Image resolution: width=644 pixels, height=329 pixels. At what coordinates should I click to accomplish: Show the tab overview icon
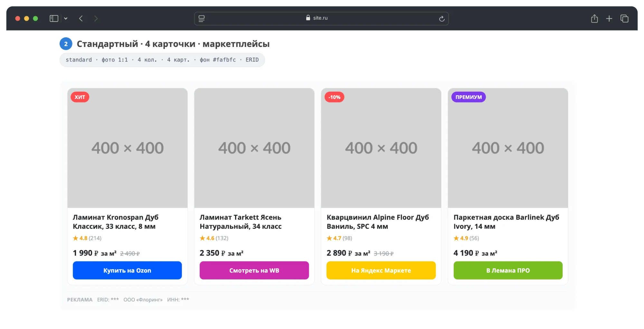click(624, 18)
